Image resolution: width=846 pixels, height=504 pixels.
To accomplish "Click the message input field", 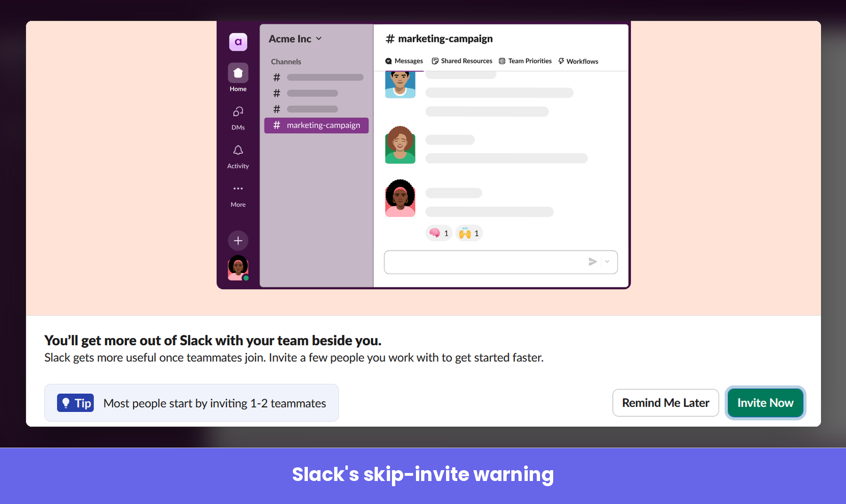I will pos(501,262).
